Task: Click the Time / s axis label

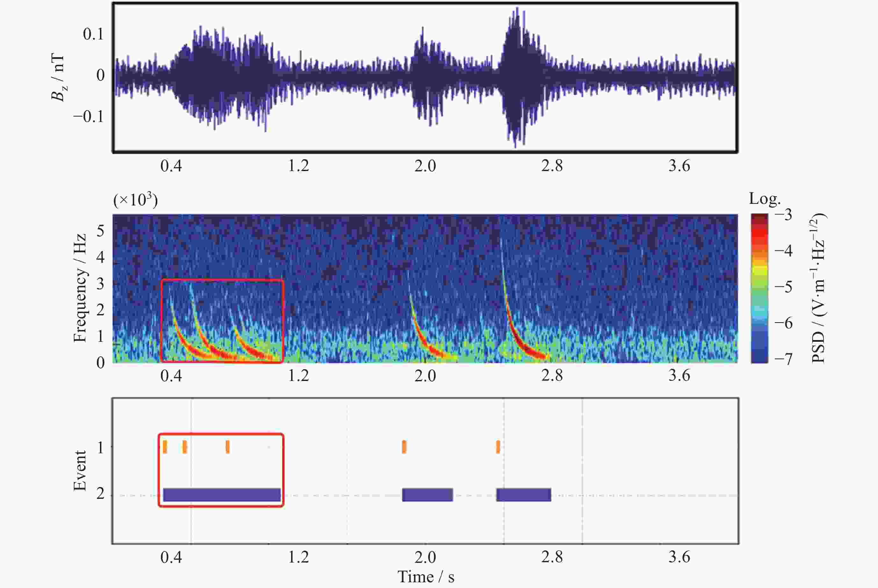Action: (x=426, y=577)
